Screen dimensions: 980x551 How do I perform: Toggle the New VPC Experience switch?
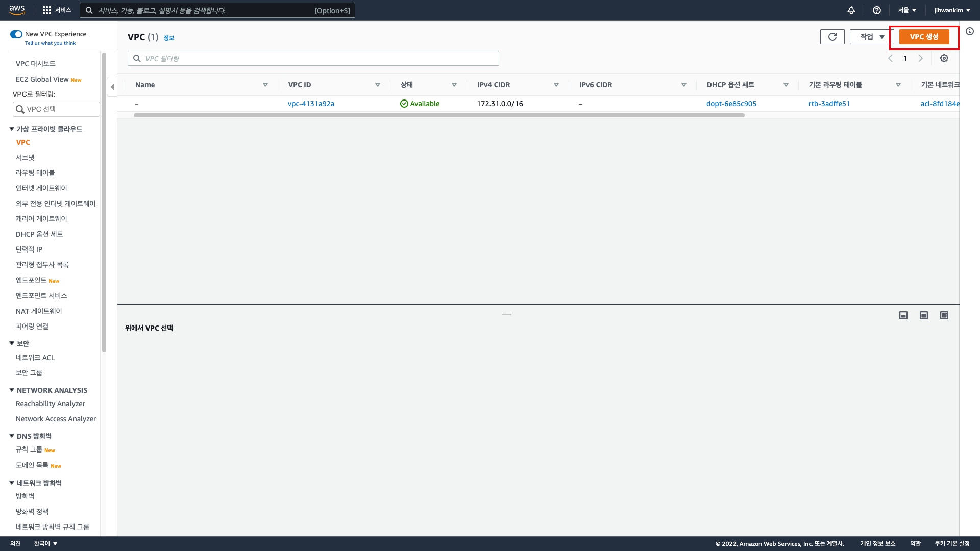tap(16, 34)
